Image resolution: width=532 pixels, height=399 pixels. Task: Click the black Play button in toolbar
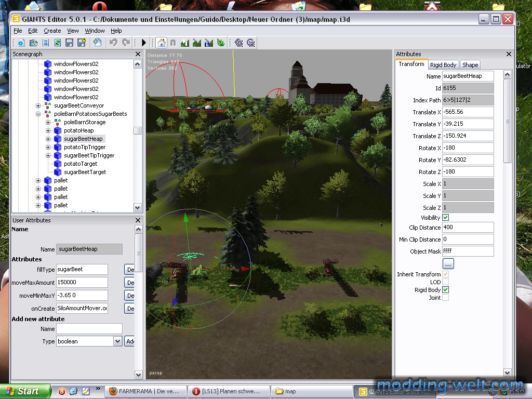[x=144, y=43]
